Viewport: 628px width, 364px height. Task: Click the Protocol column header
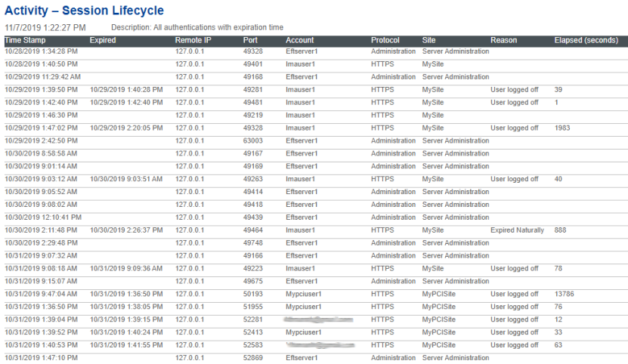point(385,40)
